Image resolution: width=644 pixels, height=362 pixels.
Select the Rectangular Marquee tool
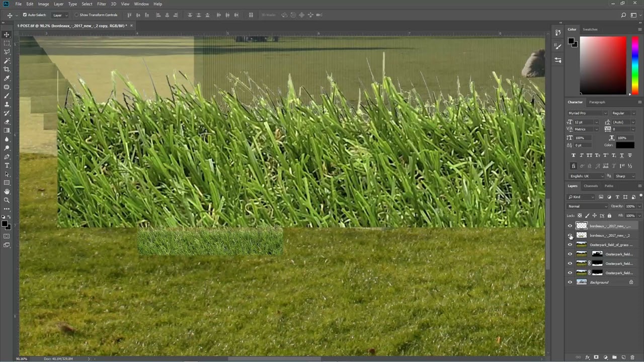[x=7, y=43]
